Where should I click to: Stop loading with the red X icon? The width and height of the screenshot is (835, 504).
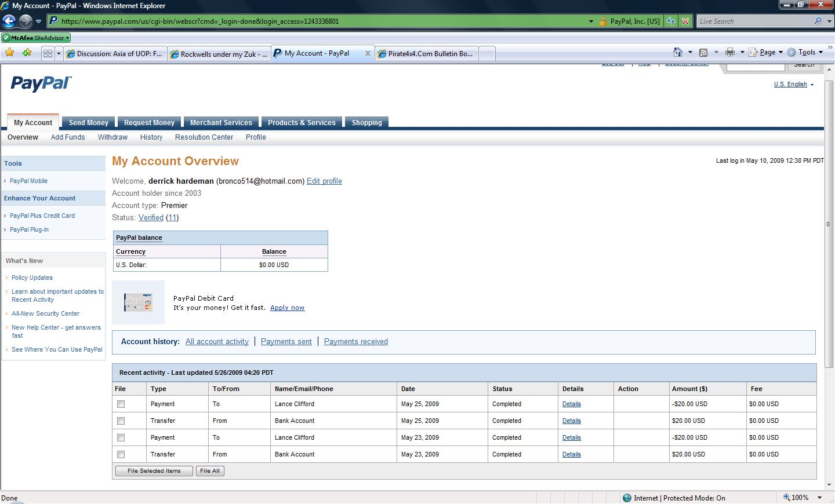(685, 21)
